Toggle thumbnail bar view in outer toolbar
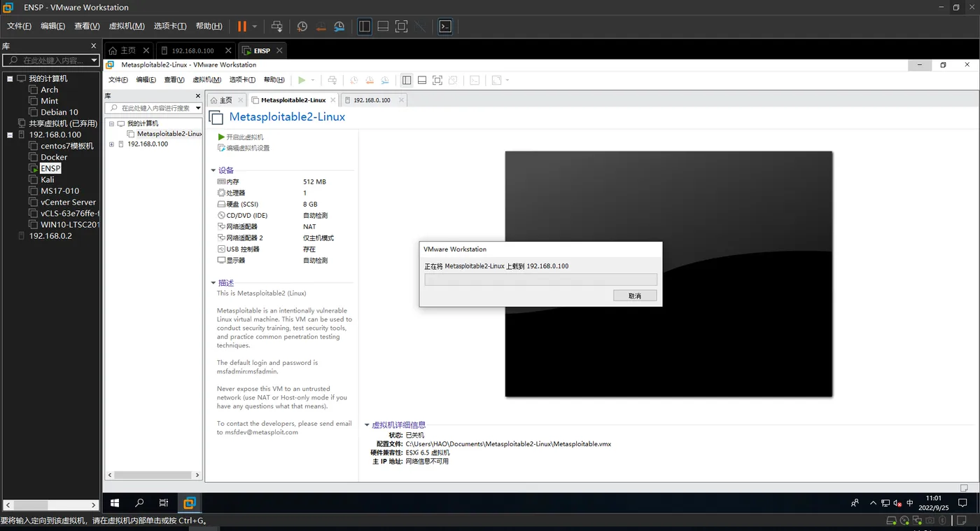Image resolution: width=980 pixels, height=531 pixels. pyautogui.click(x=383, y=27)
